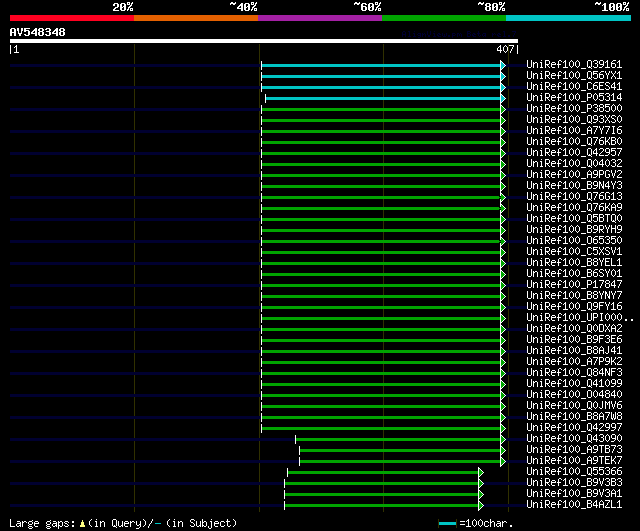
Task: Click UniRef100_A7Y7I6 text
Action: (574, 131)
